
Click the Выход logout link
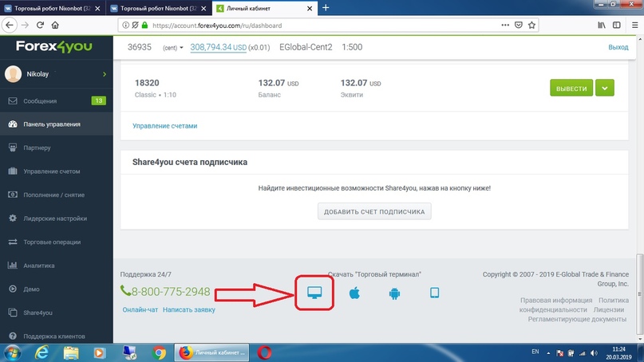point(618,47)
